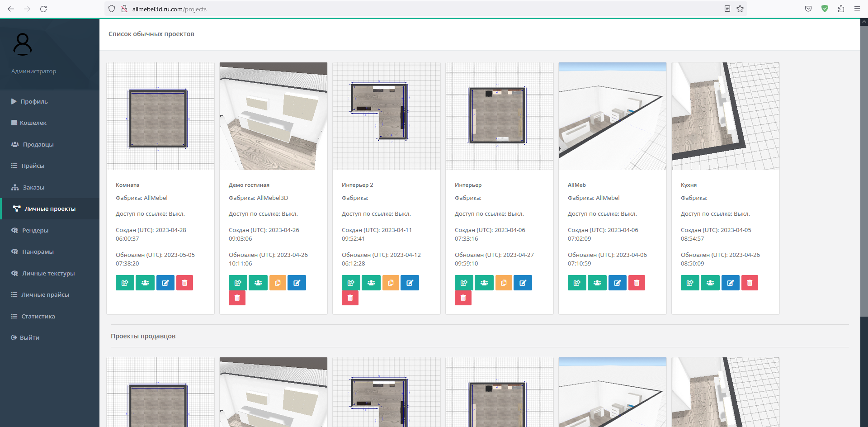868x427 pixels.
Task: Open the Кухня preview thumbnail
Action: [x=726, y=116]
